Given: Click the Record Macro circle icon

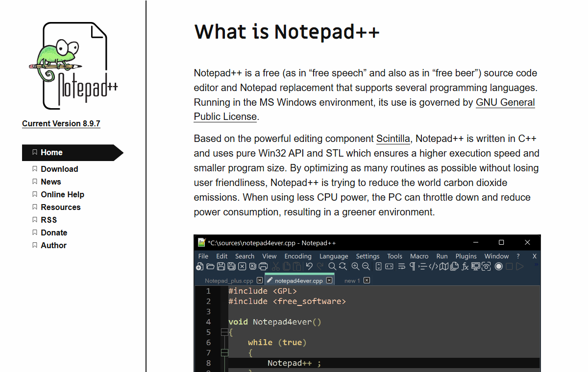Looking at the screenshot, I should 498,266.
